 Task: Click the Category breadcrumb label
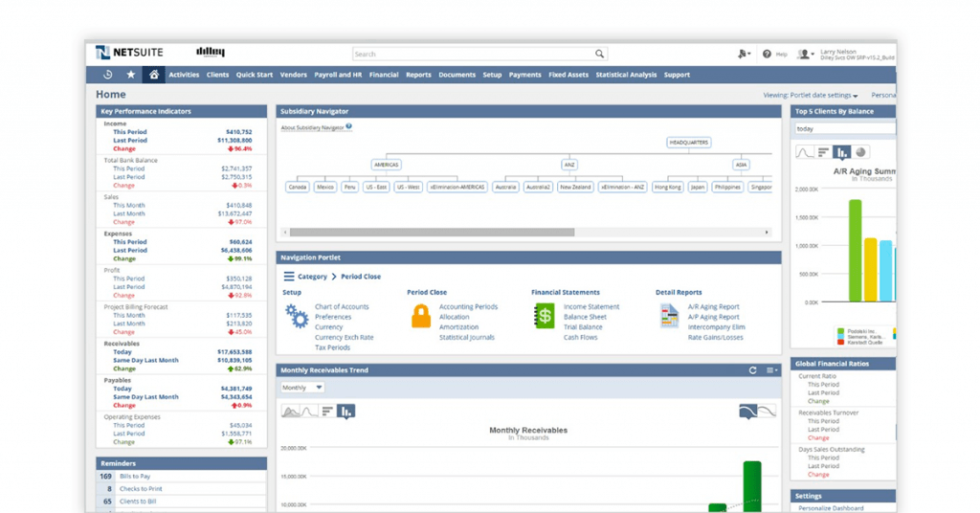312,277
